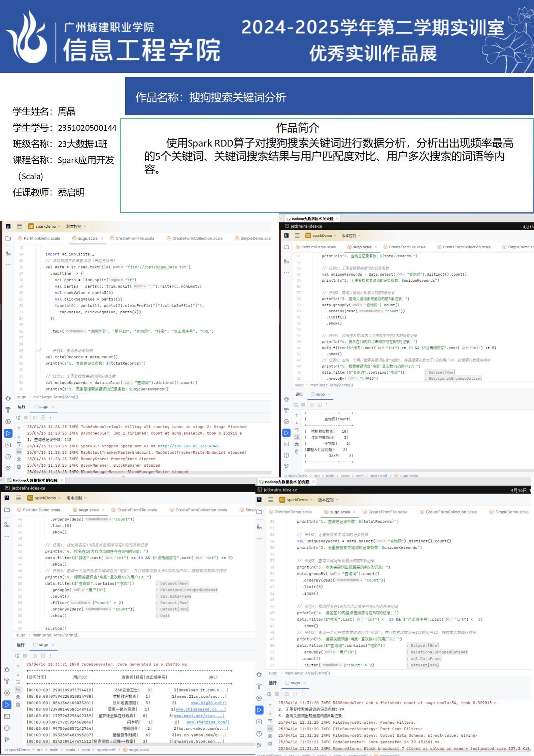Open the Terminal tool in the top-left IDE
534x756 pixels.
[x=8, y=445]
